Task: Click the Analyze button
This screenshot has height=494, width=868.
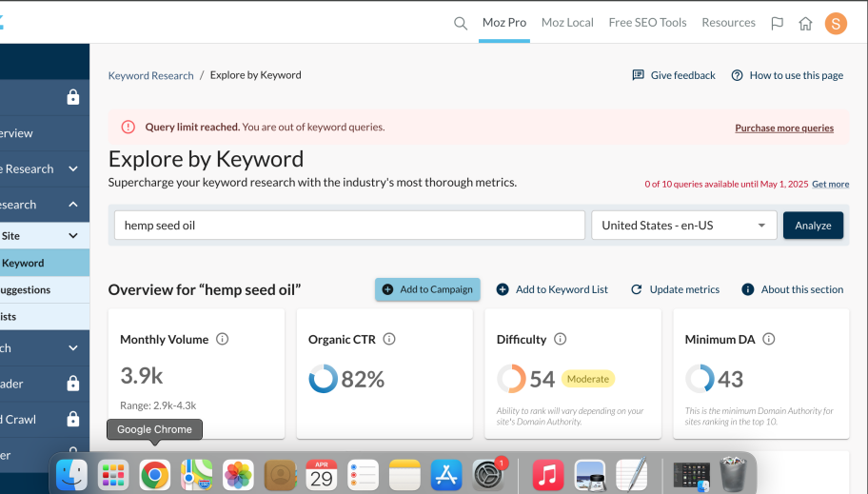Action: 813,226
